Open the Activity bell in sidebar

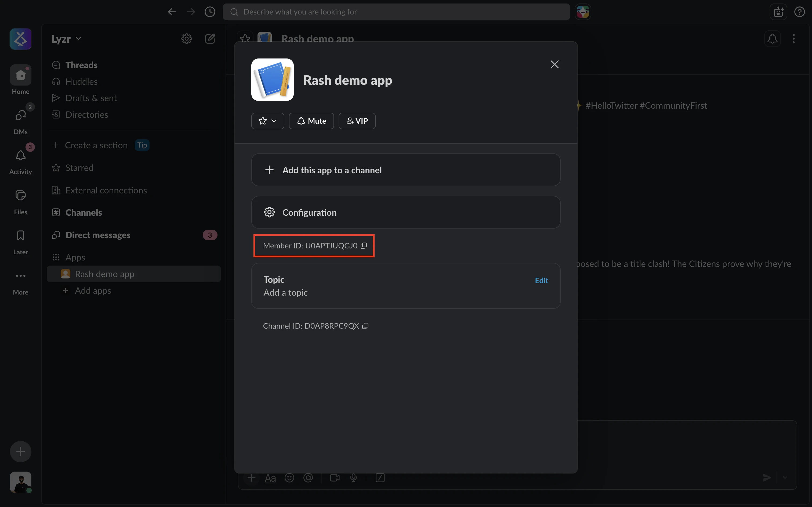tap(20, 156)
